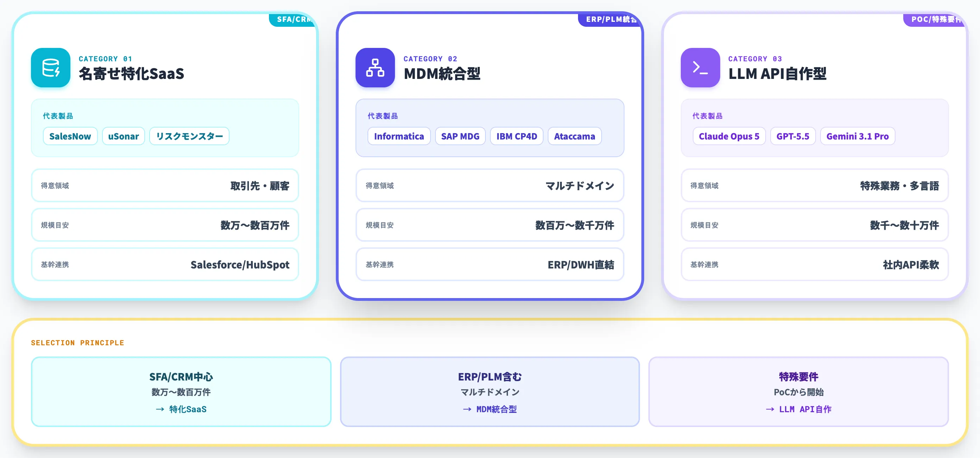The width and height of the screenshot is (980, 458).
Task: Click the LLM API自作型 heading
Action: click(777, 74)
